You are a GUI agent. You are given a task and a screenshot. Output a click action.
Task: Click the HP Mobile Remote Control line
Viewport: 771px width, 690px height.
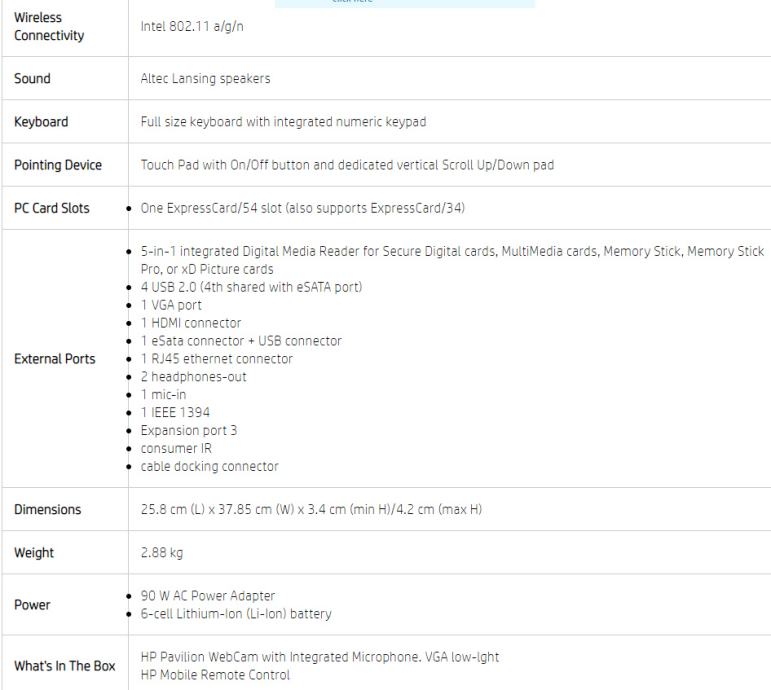click(215, 674)
